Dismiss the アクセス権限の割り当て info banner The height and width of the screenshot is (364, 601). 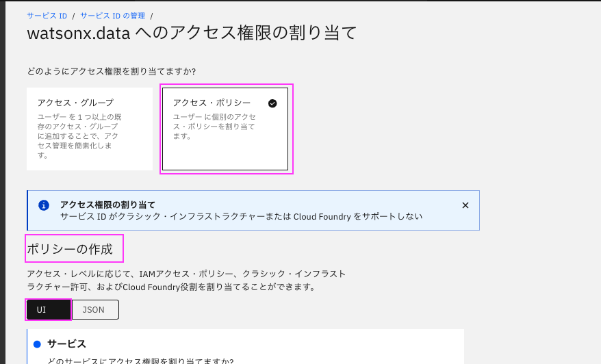pyautogui.click(x=465, y=205)
